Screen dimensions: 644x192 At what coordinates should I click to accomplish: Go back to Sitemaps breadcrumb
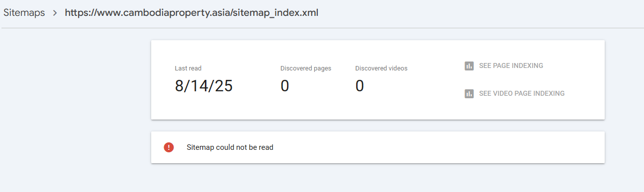coord(24,12)
